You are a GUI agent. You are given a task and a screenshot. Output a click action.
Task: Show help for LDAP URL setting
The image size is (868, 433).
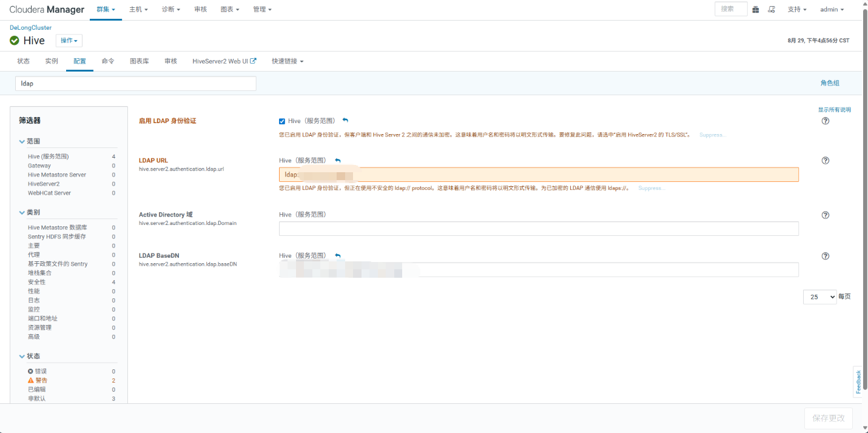[825, 161]
